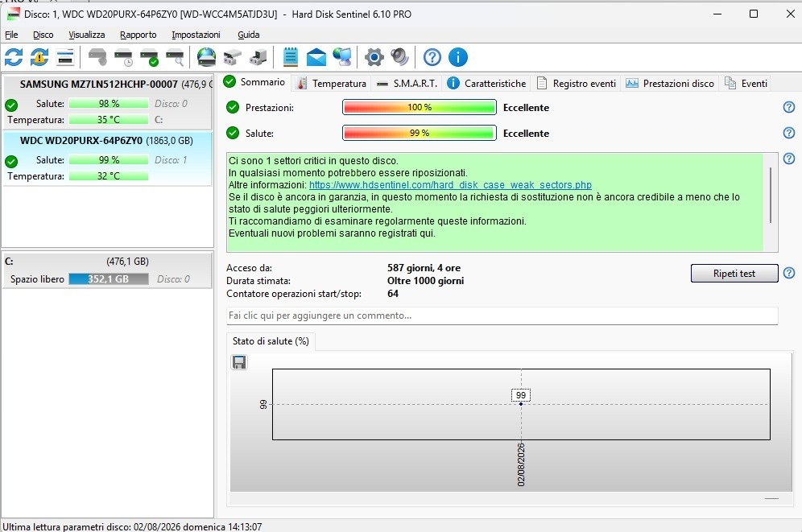The image size is (802, 532).
Task: Switch to the Temperatura tab
Action: coord(332,83)
